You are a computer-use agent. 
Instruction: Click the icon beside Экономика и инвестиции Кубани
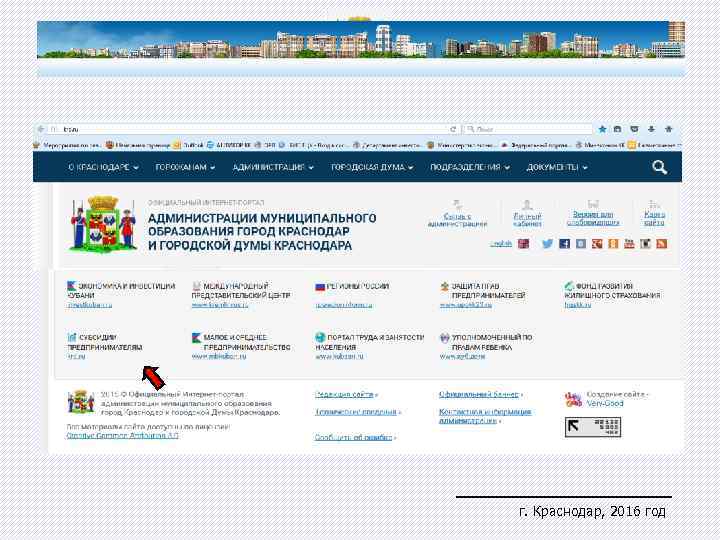[x=72, y=286]
